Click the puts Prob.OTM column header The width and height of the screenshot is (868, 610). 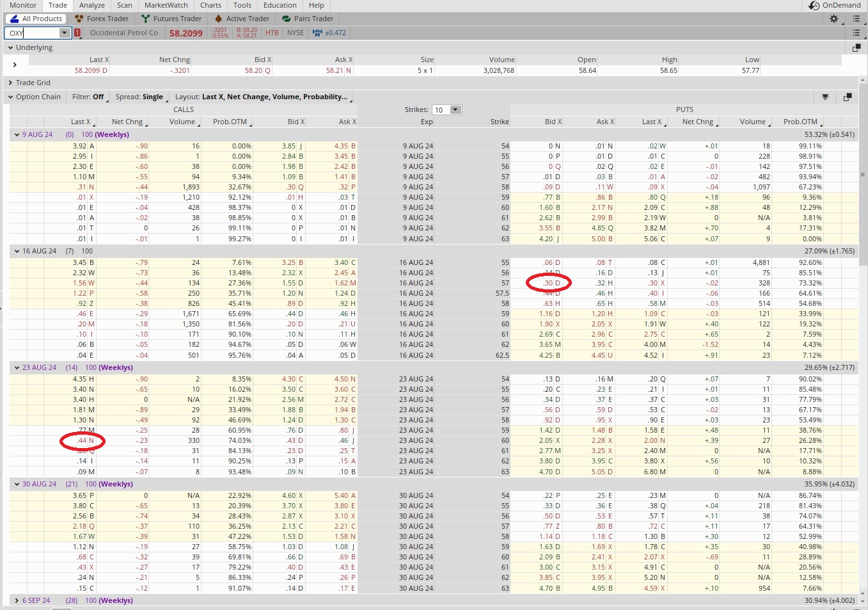(x=800, y=122)
